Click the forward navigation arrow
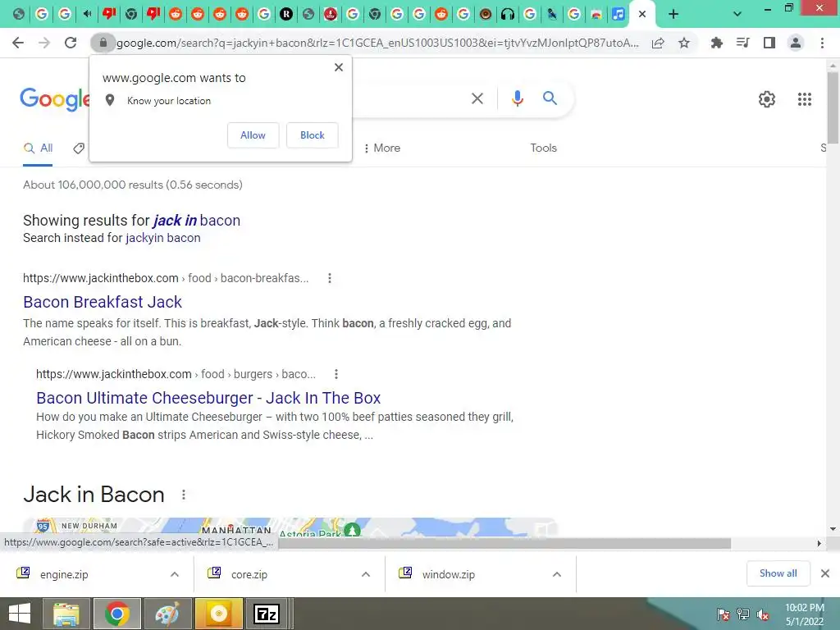The image size is (840, 630). tap(44, 43)
